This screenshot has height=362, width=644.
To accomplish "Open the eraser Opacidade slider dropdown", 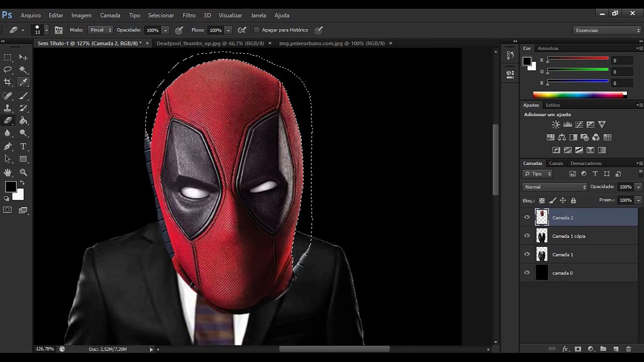I will point(166,30).
